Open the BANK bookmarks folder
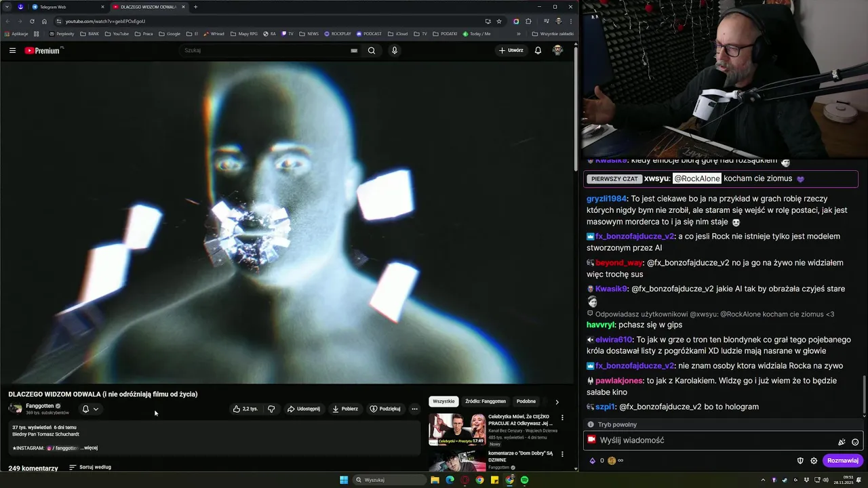Image resolution: width=868 pixels, height=488 pixels. (x=90, y=33)
